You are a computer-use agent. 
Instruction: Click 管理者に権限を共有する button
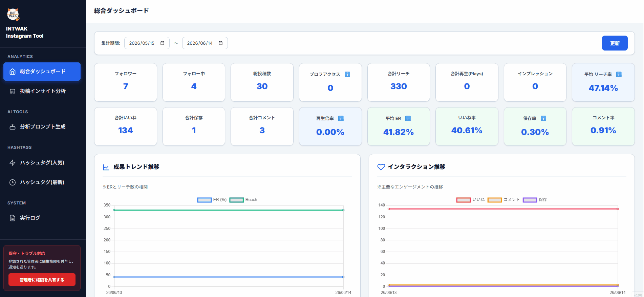pyautogui.click(x=42, y=280)
